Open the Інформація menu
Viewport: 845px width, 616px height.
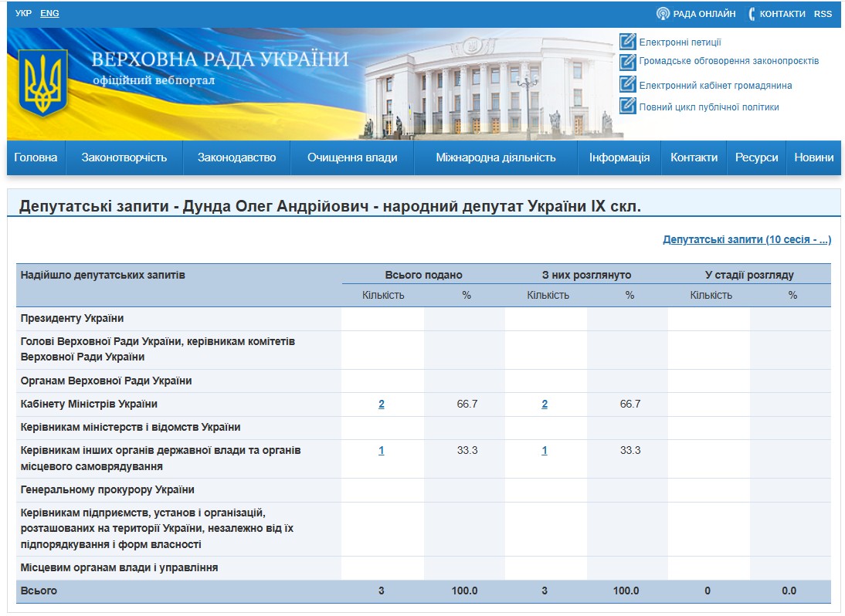619,157
